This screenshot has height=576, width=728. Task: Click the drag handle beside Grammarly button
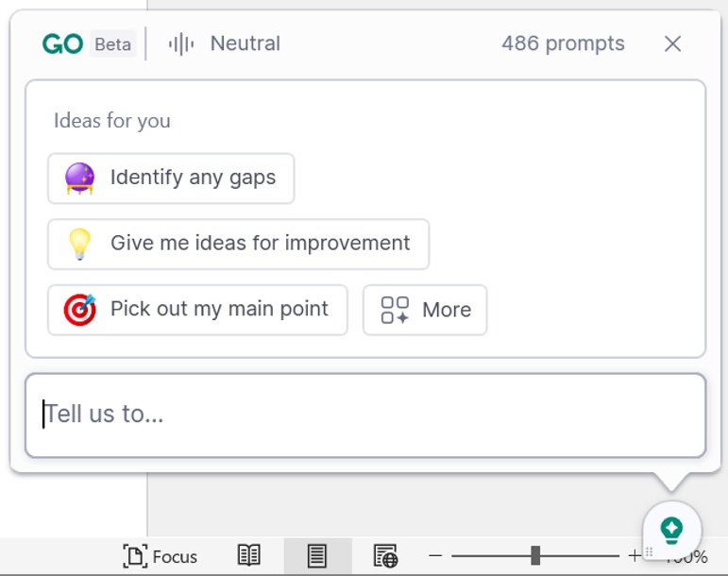(649, 551)
